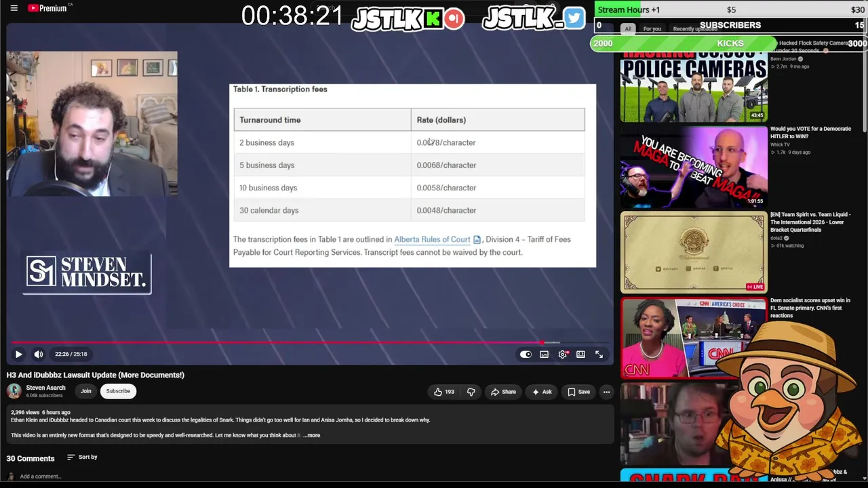This screenshot has height=488, width=868.
Task: Open the Sort by comments dropdown
Action: pos(82,457)
